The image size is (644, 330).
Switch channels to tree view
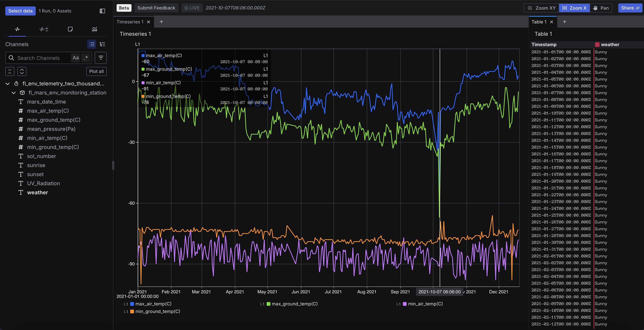click(x=102, y=44)
